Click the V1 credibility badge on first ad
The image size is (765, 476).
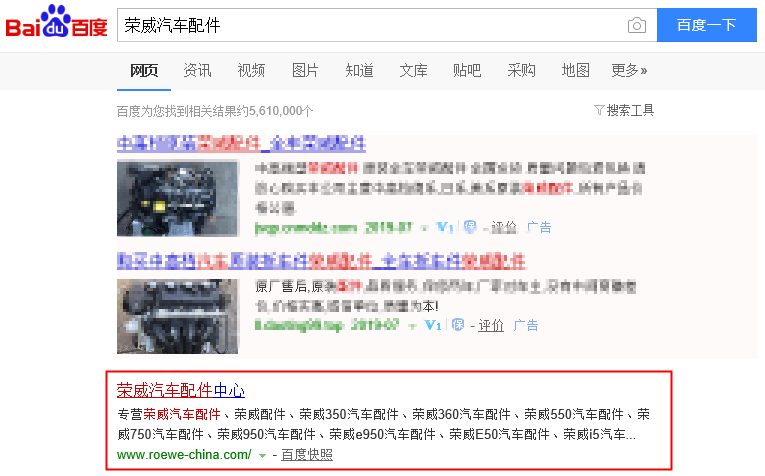click(x=444, y=227)
